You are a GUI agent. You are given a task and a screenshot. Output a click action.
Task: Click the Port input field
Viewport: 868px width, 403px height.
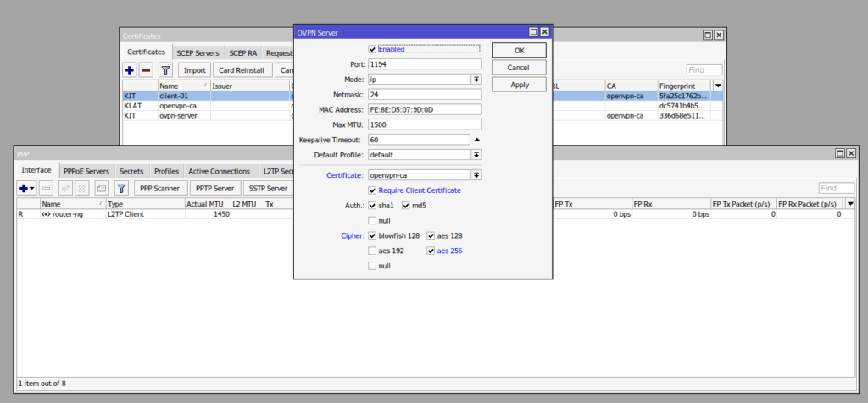[x=424, y=64]
